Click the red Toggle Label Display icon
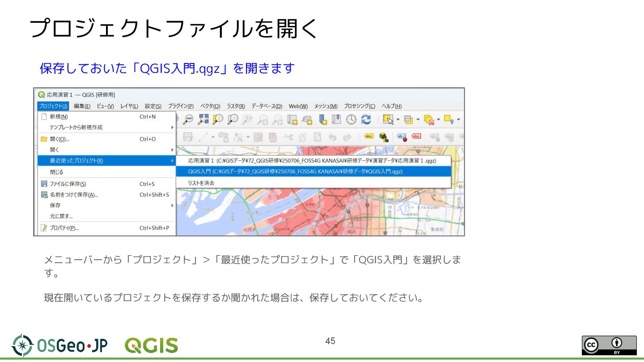The width and height of the screenshot is (644, 362). (416, 137)
